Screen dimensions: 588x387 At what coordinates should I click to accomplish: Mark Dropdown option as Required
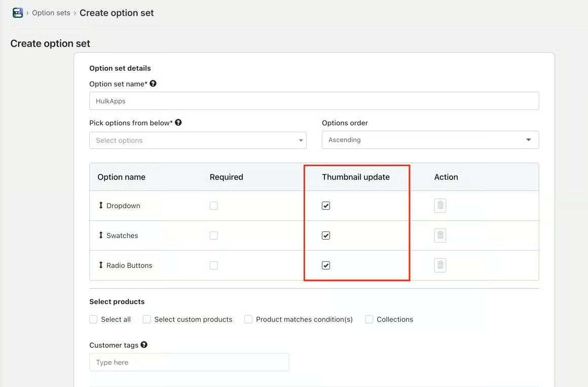(x=214, y=206)
